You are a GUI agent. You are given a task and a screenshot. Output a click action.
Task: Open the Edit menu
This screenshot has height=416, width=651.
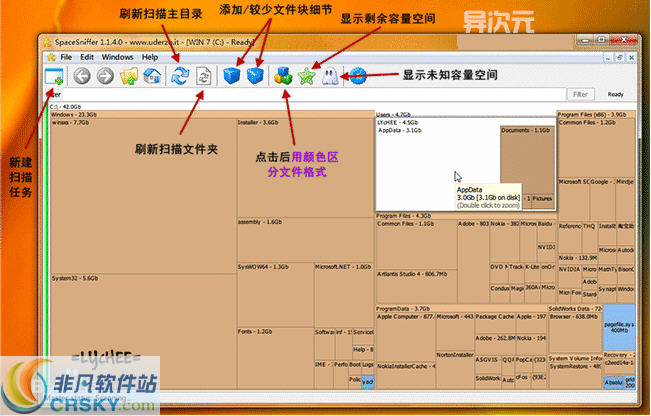click(x=88, y=57)
